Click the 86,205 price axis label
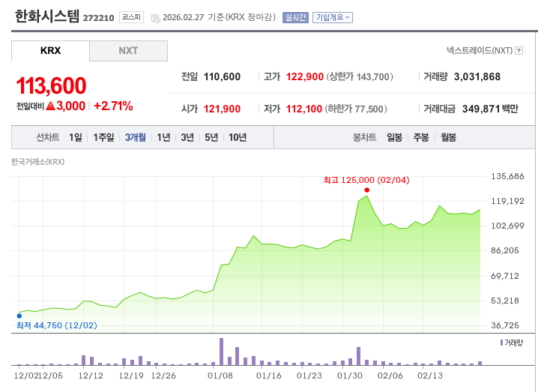Viewport: 538px width, 392px height. coord(505,250)
